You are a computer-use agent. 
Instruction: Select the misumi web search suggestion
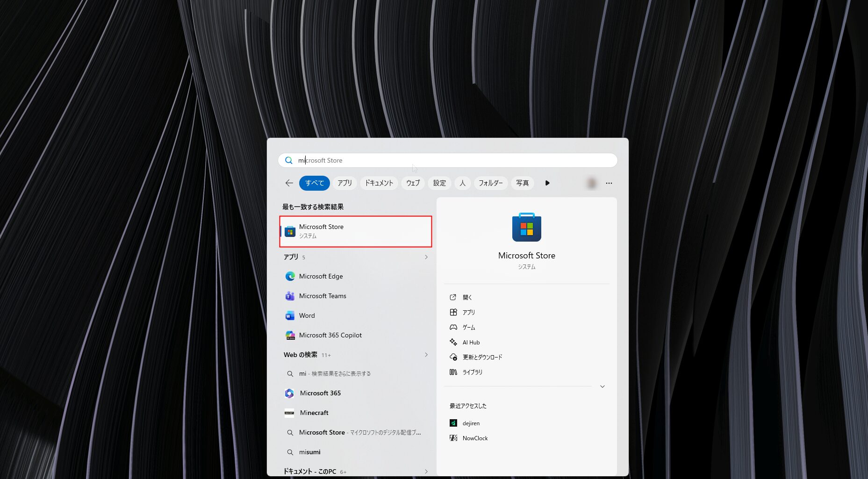coord(309,452)
